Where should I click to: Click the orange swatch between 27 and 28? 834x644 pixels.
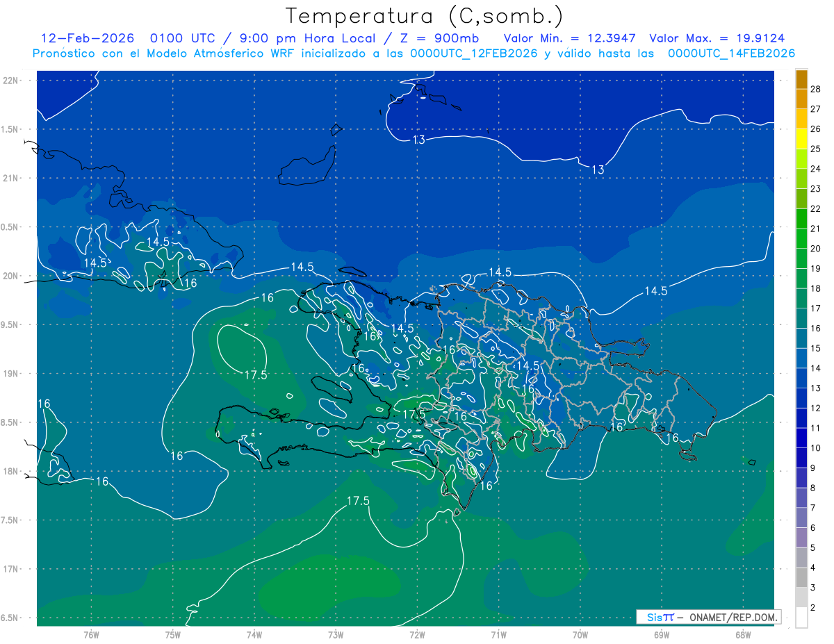pos(802,99)
